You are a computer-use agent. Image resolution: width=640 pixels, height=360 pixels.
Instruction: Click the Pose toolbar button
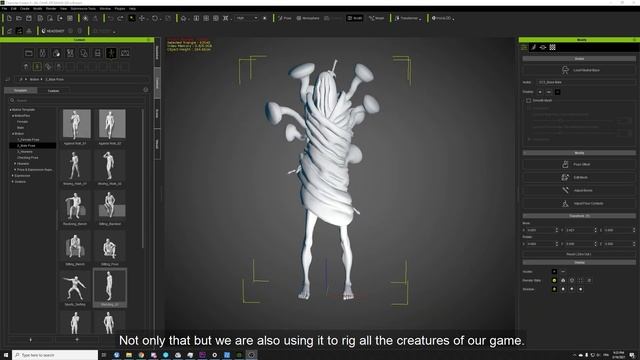point(284,18)
